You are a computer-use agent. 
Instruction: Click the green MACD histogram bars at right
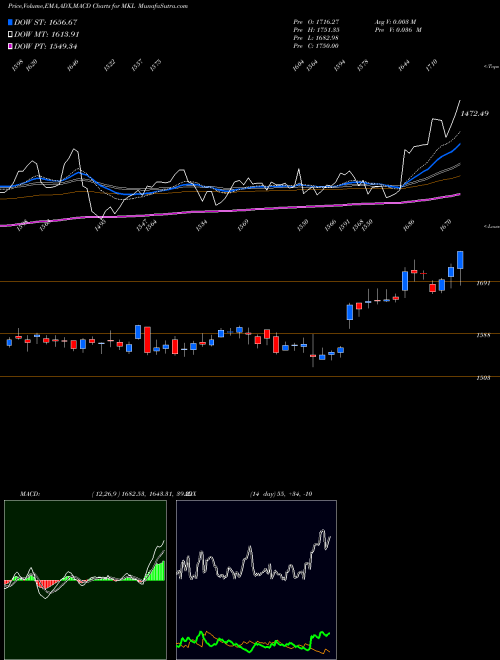point(156,572)
